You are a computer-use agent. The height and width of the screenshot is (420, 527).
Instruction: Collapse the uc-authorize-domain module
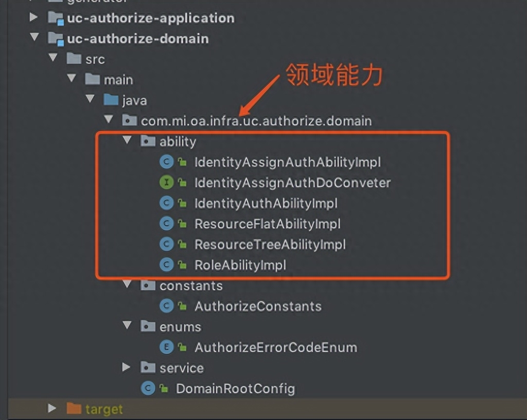[x=34, y=38]
